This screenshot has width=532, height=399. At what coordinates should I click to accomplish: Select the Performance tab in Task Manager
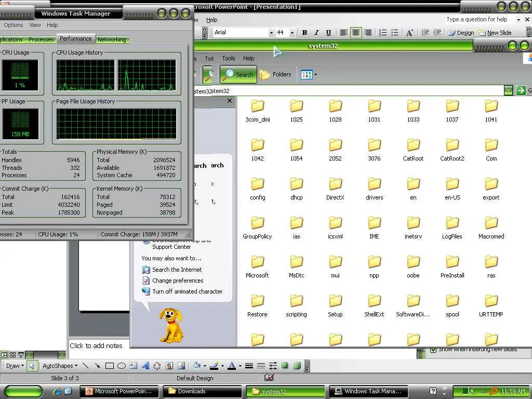(76, 38)
